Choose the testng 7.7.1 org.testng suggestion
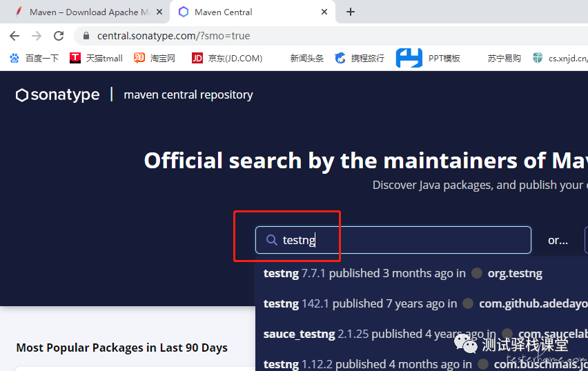This screenshot has height=371, width=588. tap(422, 273)
